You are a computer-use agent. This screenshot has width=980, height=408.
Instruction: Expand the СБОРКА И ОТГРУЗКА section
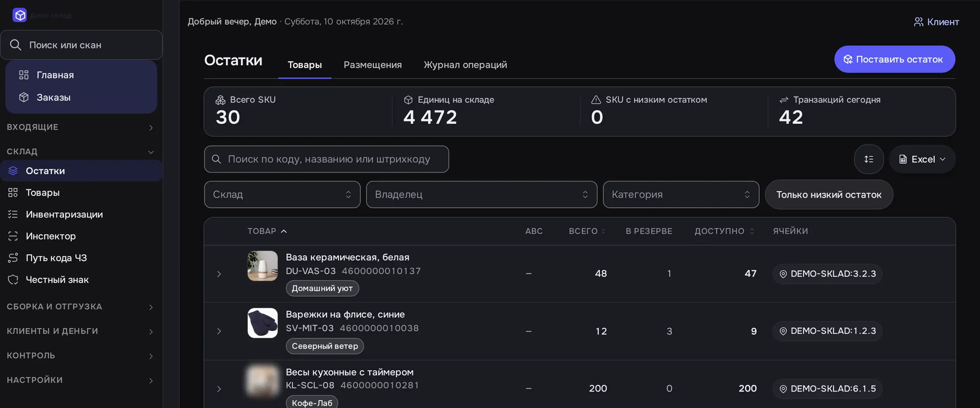81,307
